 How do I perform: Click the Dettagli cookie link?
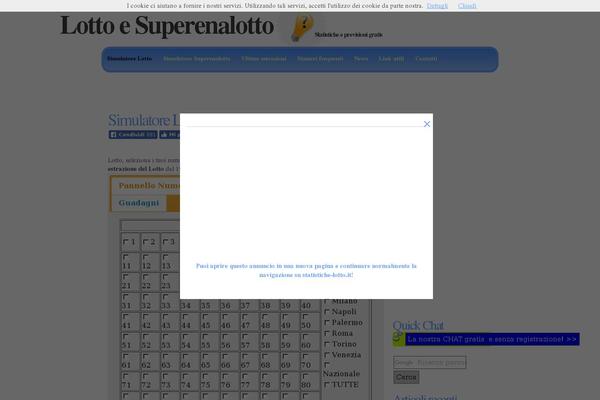pos(437,6)
